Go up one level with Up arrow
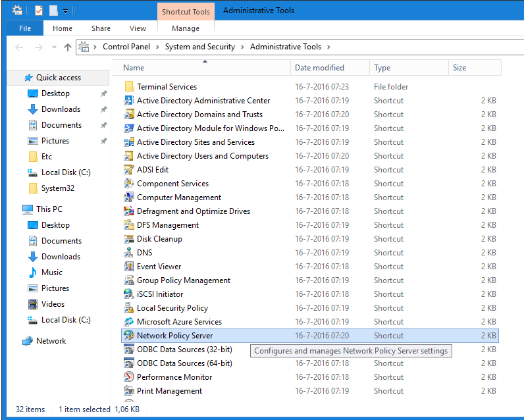This screenshot has width=524, height=420. pyautogui.click(x=68, y=47)
